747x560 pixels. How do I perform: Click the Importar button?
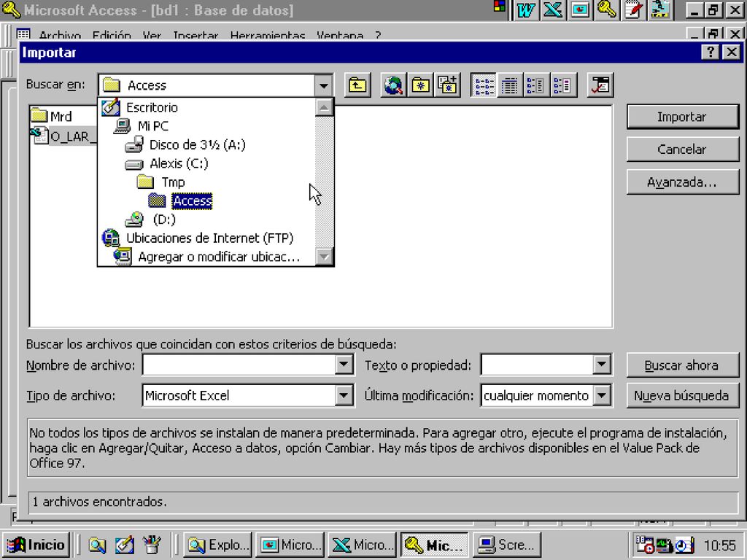pos(682,117)
